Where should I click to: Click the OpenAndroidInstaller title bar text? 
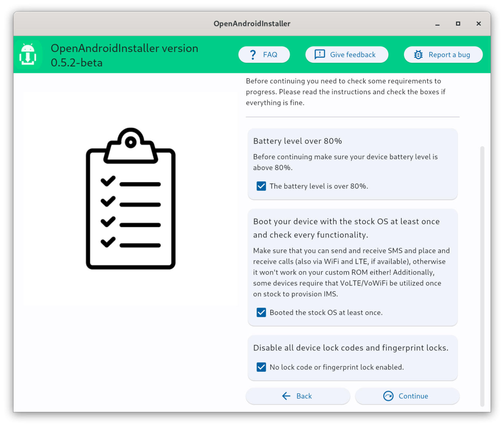pos(252,24)
